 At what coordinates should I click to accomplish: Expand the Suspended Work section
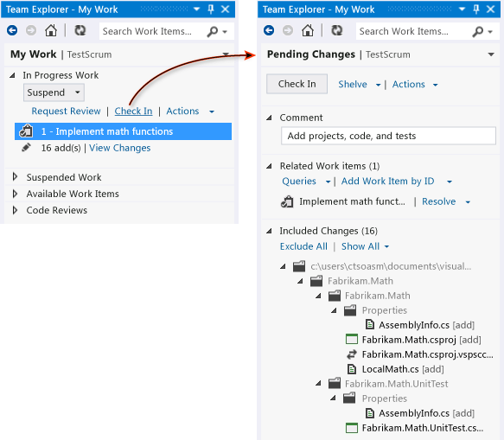15,176
